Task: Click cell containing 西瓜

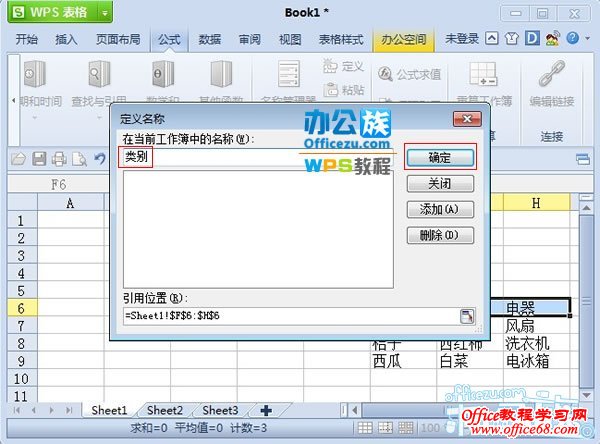Action: coord(403,361)
